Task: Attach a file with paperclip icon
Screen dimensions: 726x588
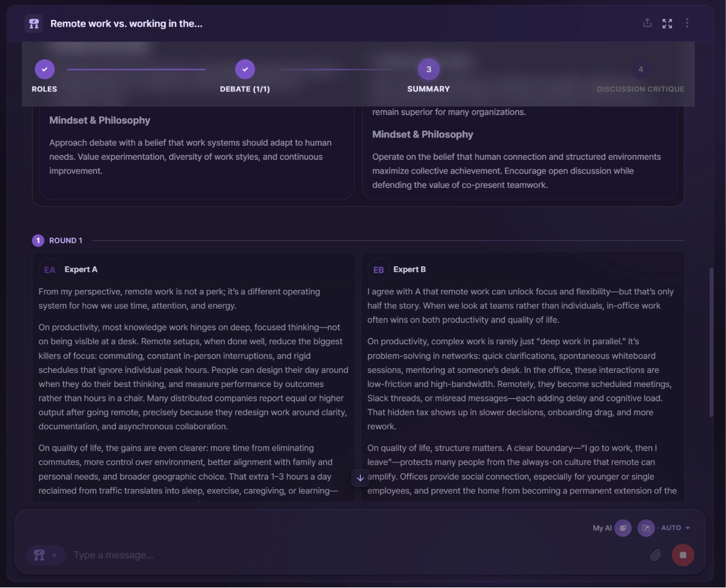Action: 656,555
